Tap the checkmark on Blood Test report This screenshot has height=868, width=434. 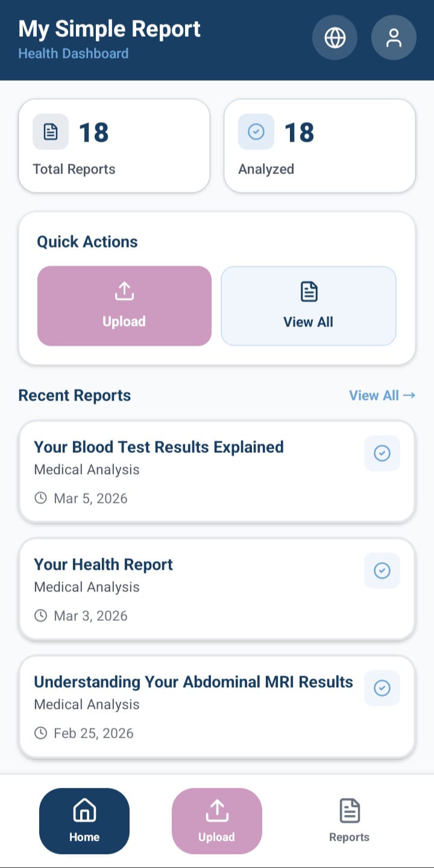(382, 453)
